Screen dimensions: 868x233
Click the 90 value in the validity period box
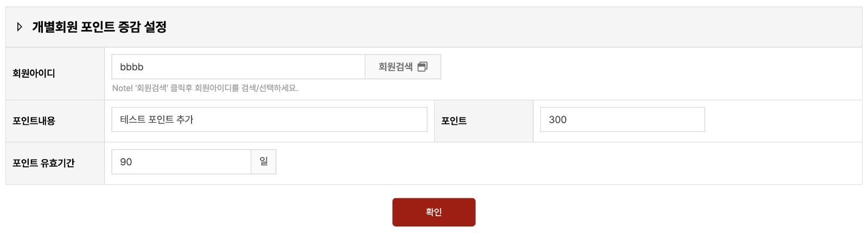point(126,162)
